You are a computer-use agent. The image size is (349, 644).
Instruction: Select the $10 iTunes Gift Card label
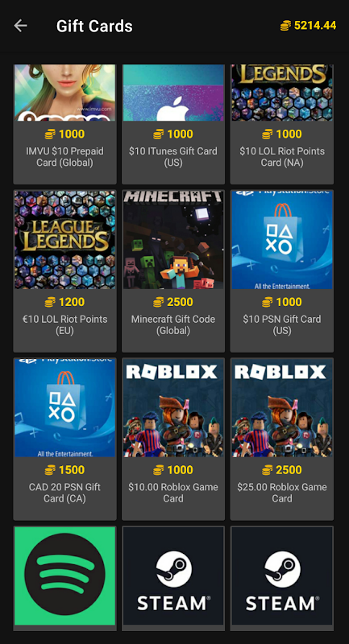point(173,157)
